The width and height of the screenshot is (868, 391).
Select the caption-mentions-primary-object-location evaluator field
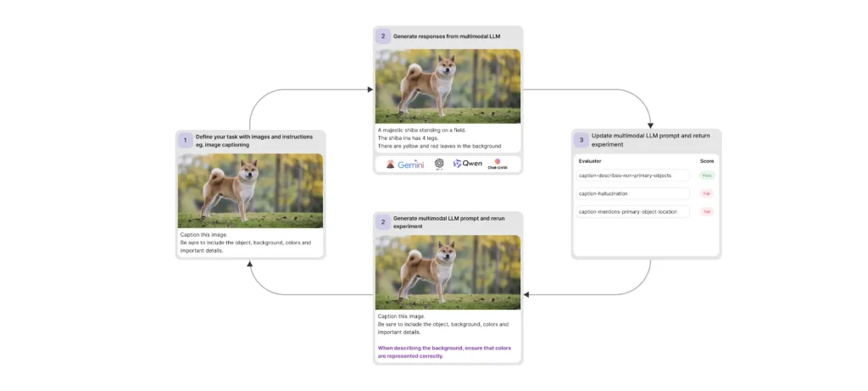pyautogui.click(x=632, y=211)
